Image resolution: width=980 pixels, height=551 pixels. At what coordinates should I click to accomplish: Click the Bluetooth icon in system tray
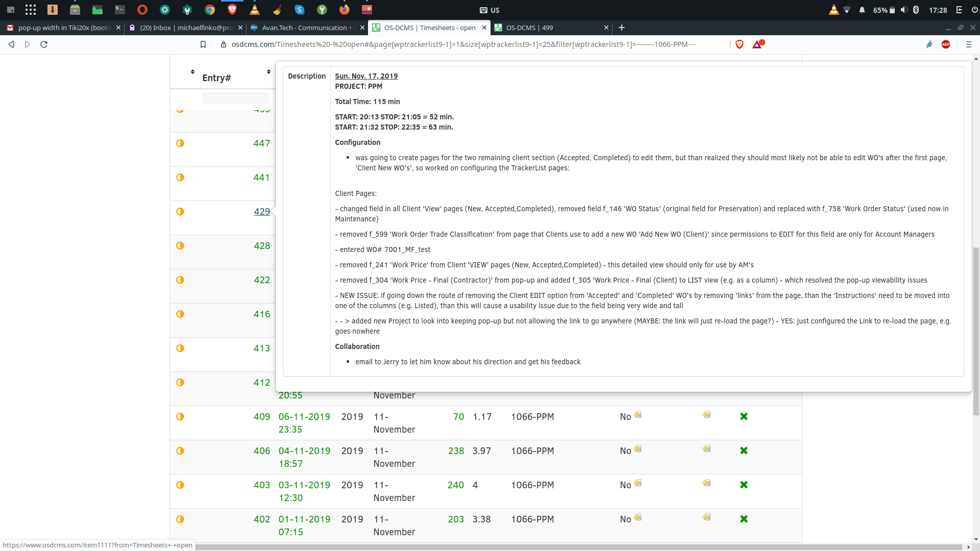(916, 10)
